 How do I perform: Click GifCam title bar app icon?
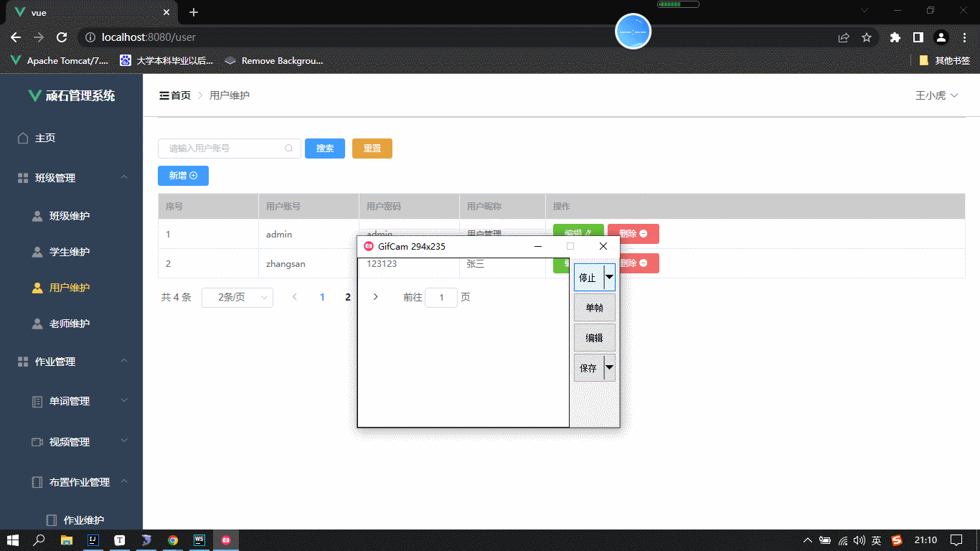point(369,246)
